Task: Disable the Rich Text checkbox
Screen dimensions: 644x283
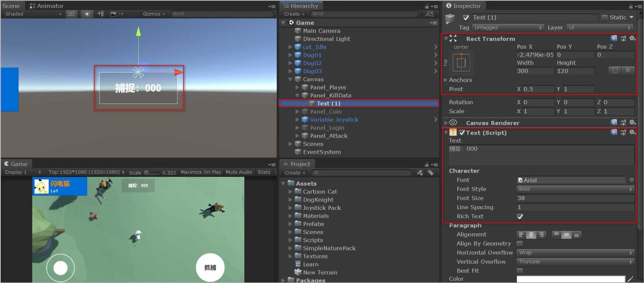Action: tap(520, 217)
